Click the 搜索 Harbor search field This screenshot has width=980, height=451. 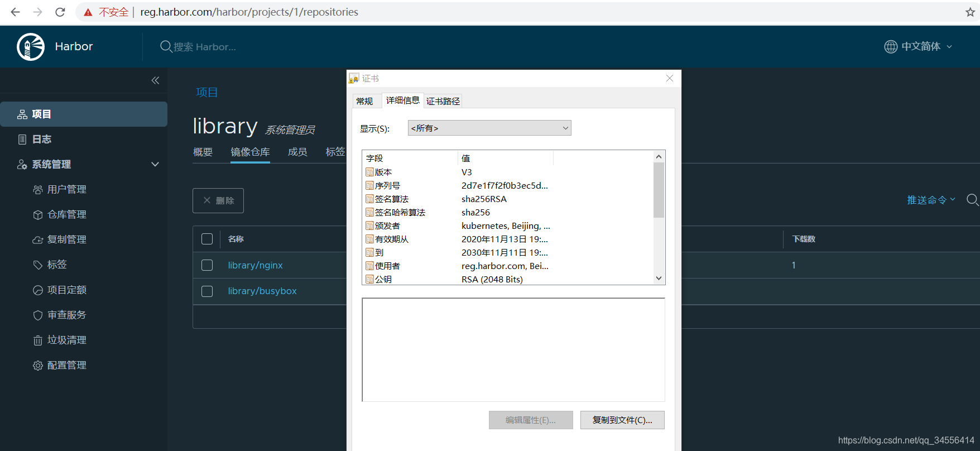click(204, 47)
